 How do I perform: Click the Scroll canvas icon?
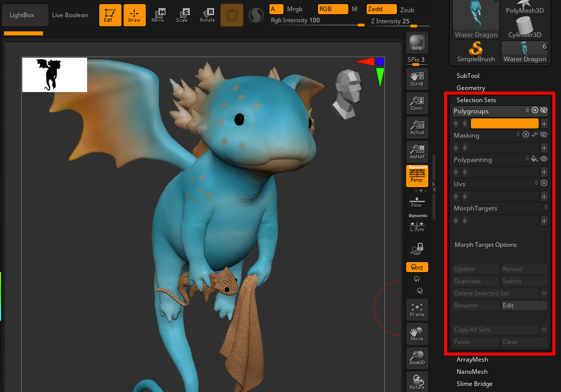tap(417, 78)
